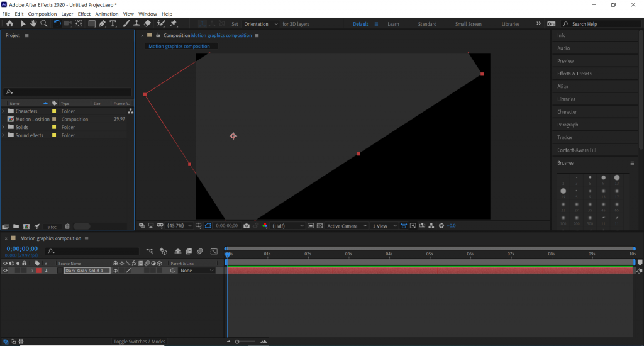Click Toggle Switches / Modes button
The height and width of the screenshot is (346, 644).
[x=139, y=342]
